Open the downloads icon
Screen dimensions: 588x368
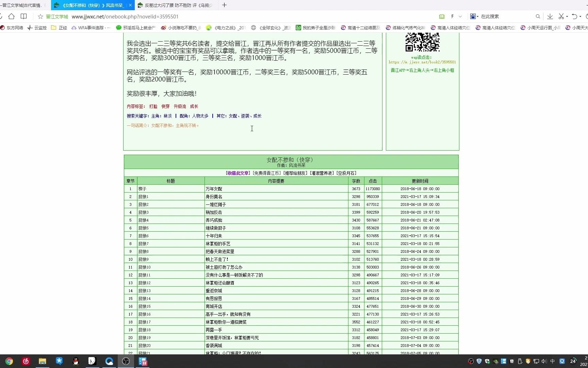pyautogui.click(x=550, y=16)
